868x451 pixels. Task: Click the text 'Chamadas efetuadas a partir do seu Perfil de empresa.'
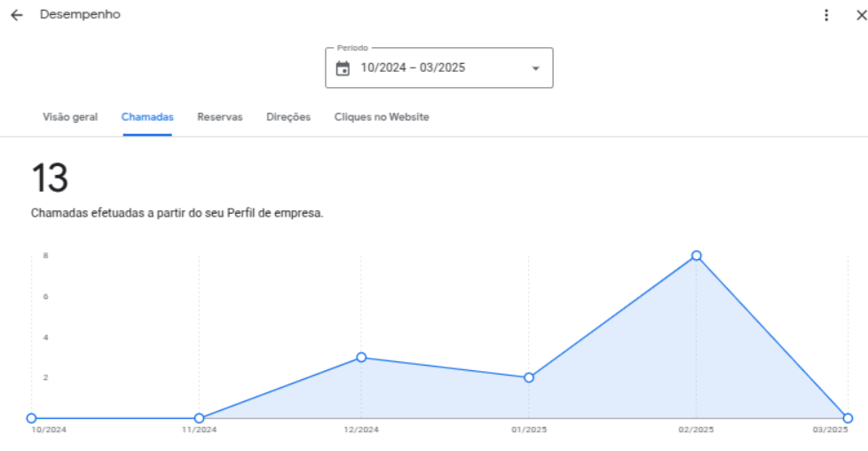click(x=178, y=213)
